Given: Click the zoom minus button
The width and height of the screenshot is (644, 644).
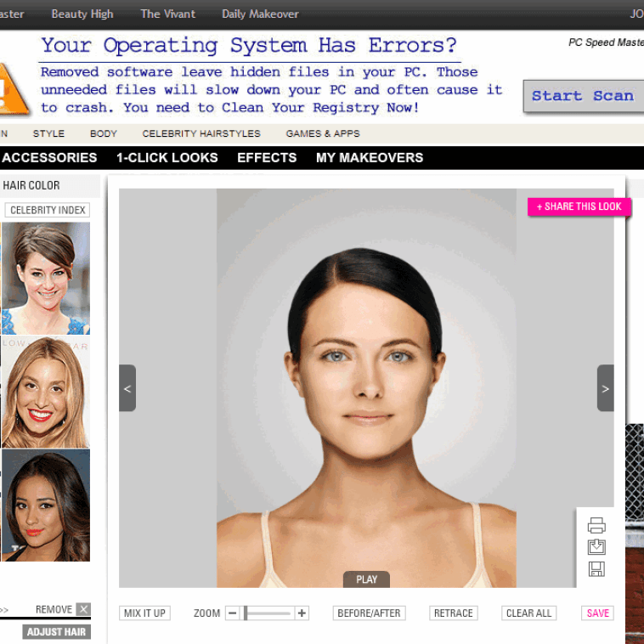Looking at the screenshot, I should pyautogui.click(x=232, y=613).
